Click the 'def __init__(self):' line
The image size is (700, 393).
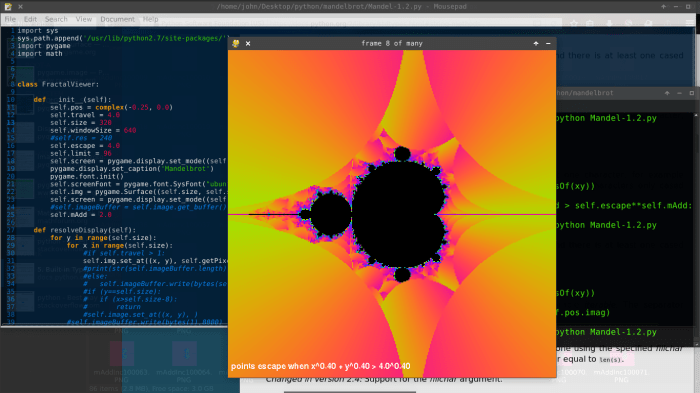pos(72,99)
